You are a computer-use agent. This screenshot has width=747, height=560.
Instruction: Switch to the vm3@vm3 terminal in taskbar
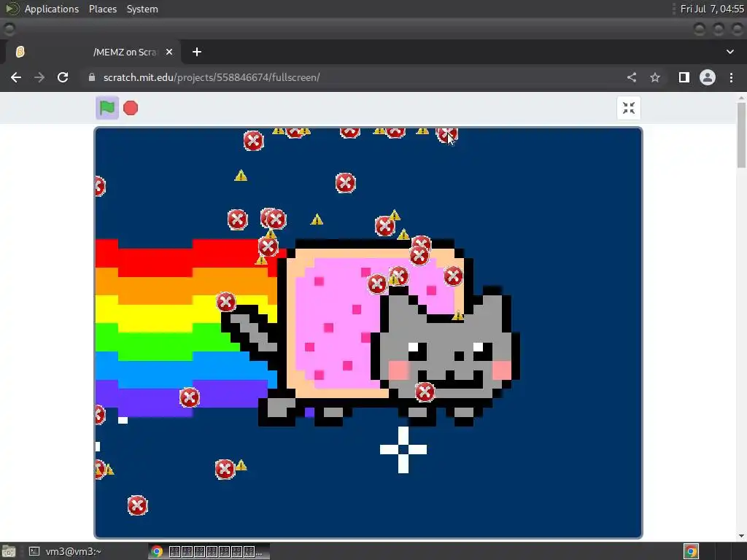pyautogui.click(x=65, y=551)
